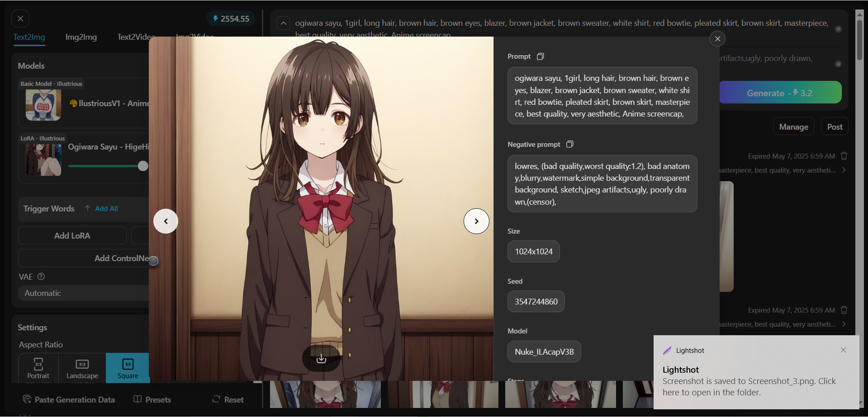Image resolution: width=868 pixels, height=417 pixels.
Task: Copy the Negative prompt text
Action: [x=570, y=144]
